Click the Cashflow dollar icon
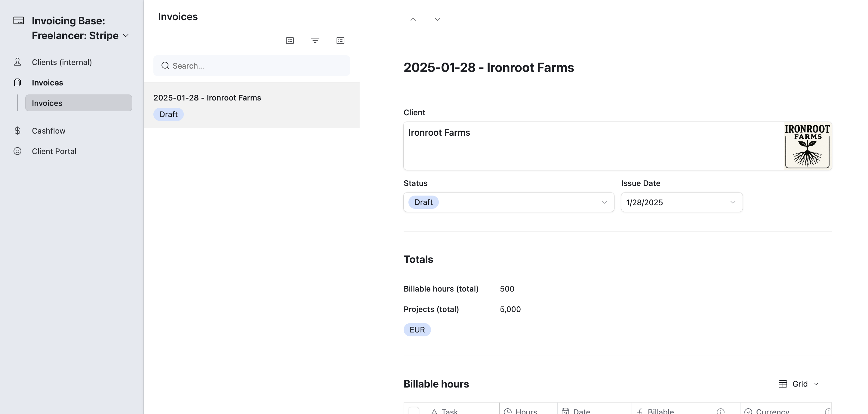The height and width of the screenshot is (414, 868). [17, 131]
